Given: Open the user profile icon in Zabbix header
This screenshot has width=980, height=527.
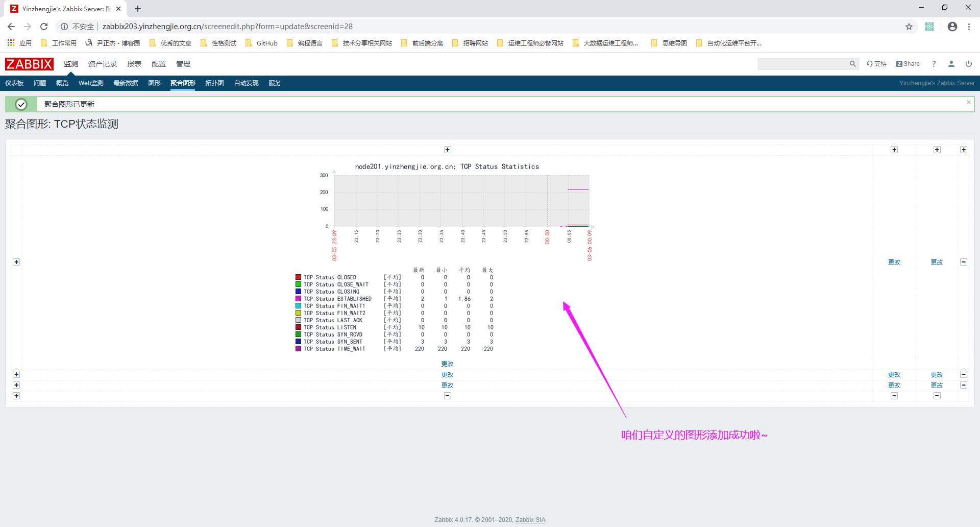Looking at the screenshot, I should click(951, 64).
